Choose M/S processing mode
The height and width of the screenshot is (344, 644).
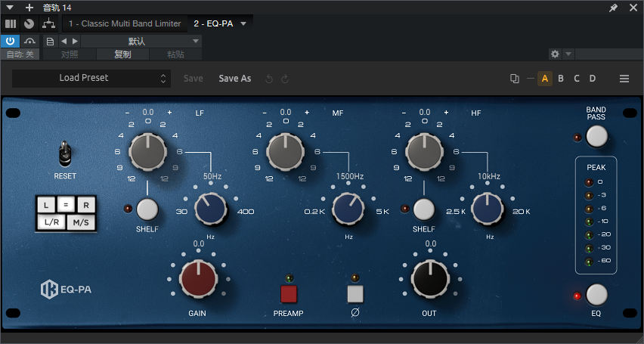tap(81, 222)
